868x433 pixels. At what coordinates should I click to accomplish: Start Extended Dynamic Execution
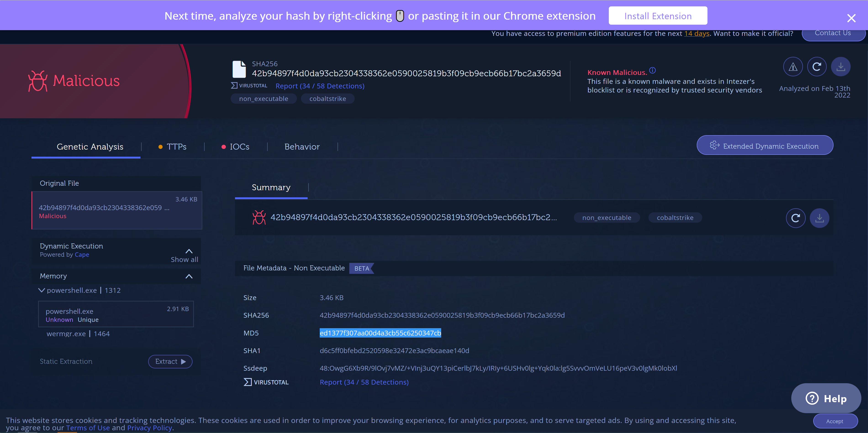[x=765, y=145]
